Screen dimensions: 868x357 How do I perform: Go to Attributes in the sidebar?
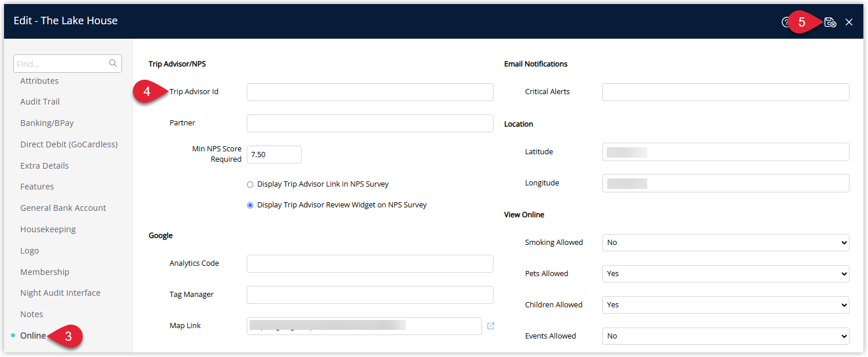coord(39,81)
